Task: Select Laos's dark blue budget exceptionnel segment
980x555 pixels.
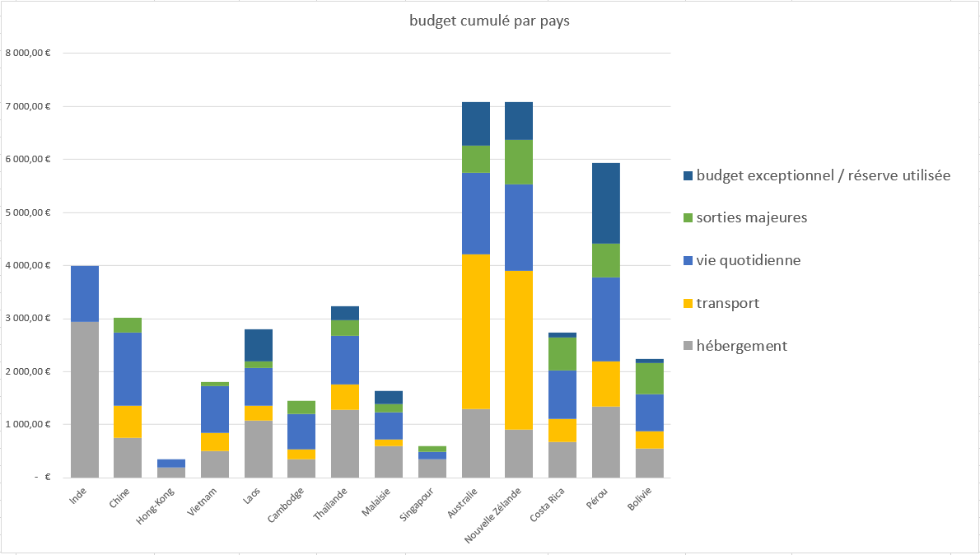Action: pyautogui.click(x=259, y=345)
